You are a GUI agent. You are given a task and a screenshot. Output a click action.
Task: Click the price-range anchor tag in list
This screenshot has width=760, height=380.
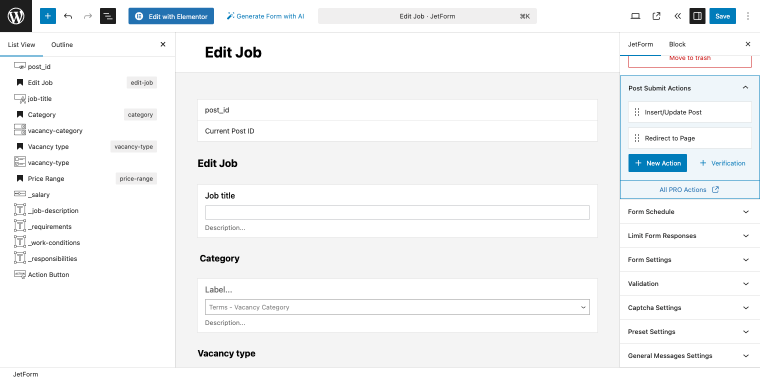(136, 178)
